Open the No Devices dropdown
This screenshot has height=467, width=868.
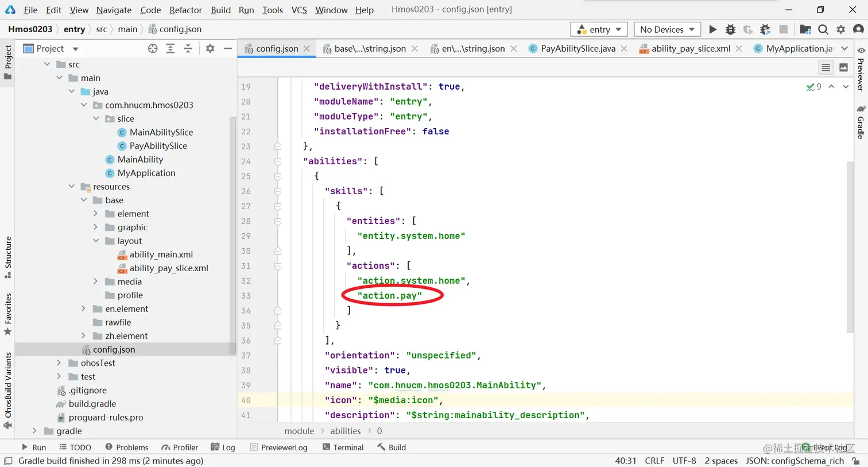[x=667, y=29]
